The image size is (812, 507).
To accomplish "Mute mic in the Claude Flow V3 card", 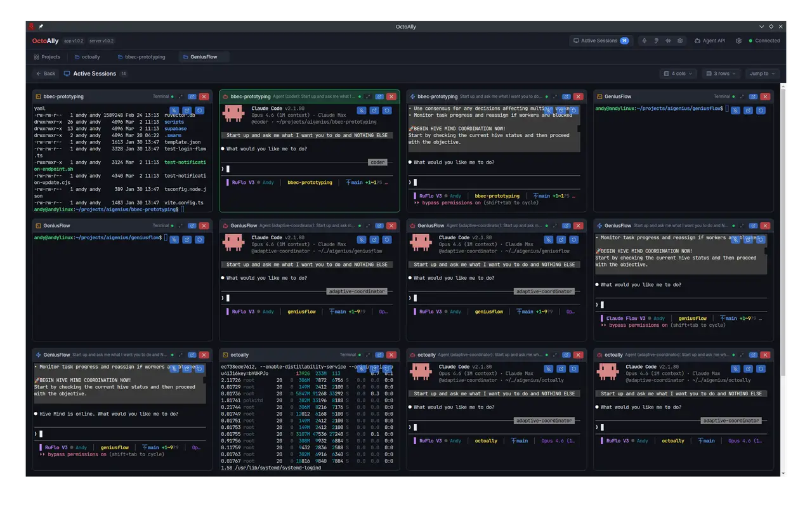I will pyautogui.click(x=736, y=239).
